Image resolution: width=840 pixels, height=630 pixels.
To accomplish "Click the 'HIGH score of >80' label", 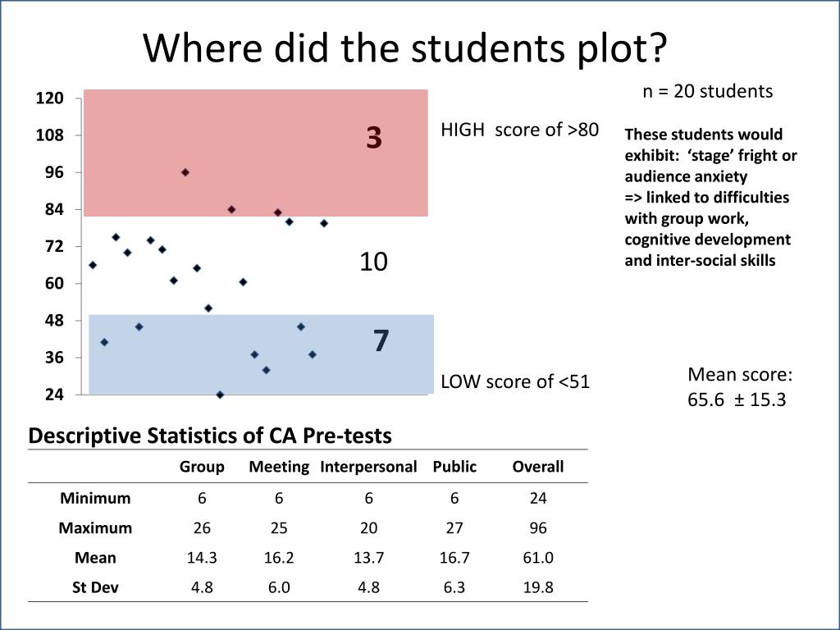I will pos(519,130).
